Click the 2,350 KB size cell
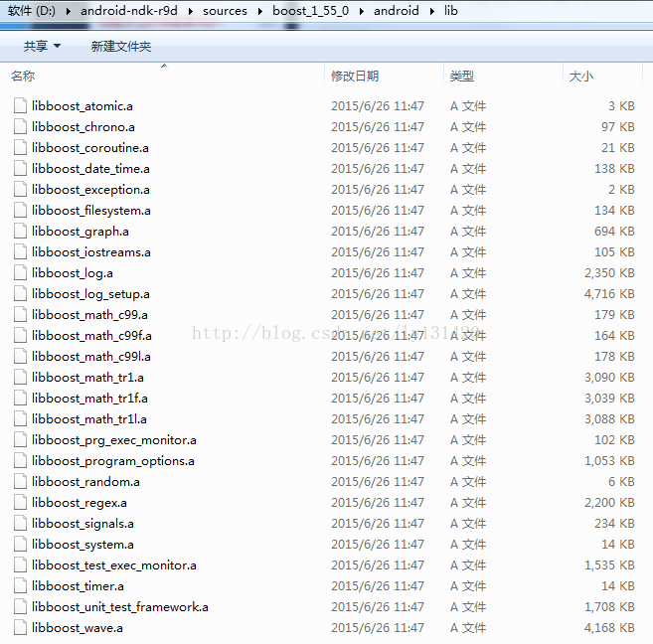The height and width of the screenshot is (644, 653). click(x=609, y=272)
